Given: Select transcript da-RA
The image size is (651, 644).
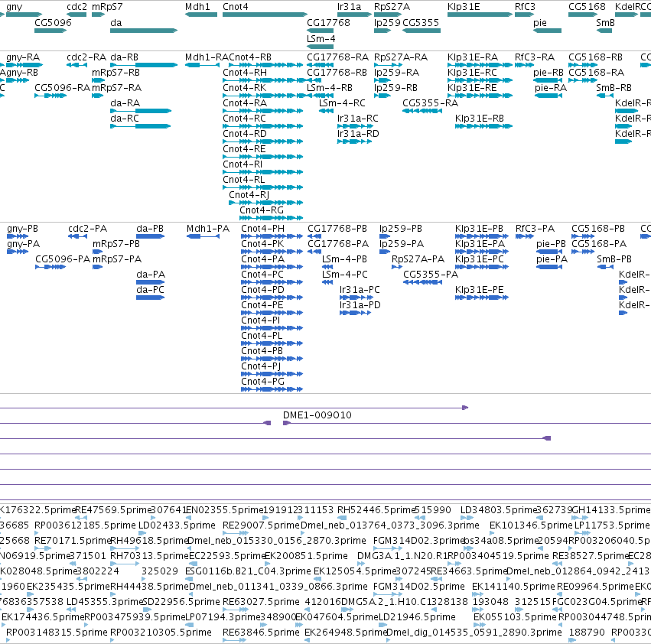Looking at the screenshot, I should 125,103.
